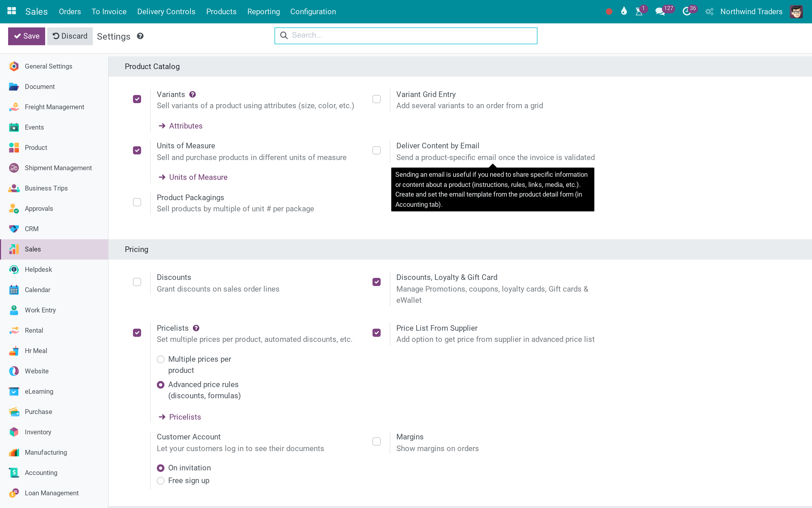This screenshot has height=508, width=812.
Task: Open the chat messages icon showing 127
Action: [x=660, y=12]
